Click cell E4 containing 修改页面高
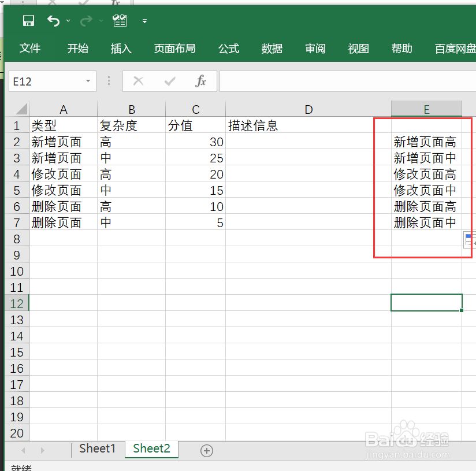The width and height of the screenshot is (476, 471). [x=426, y=174]
